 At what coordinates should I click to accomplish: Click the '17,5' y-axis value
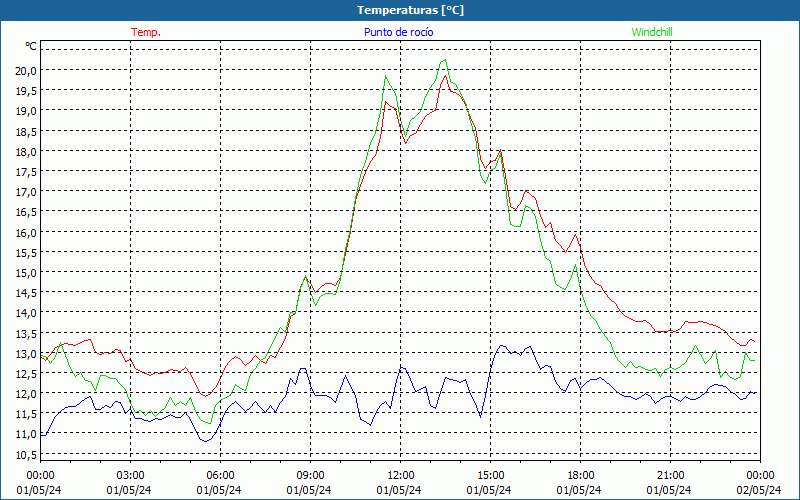(x=26, y=171)
